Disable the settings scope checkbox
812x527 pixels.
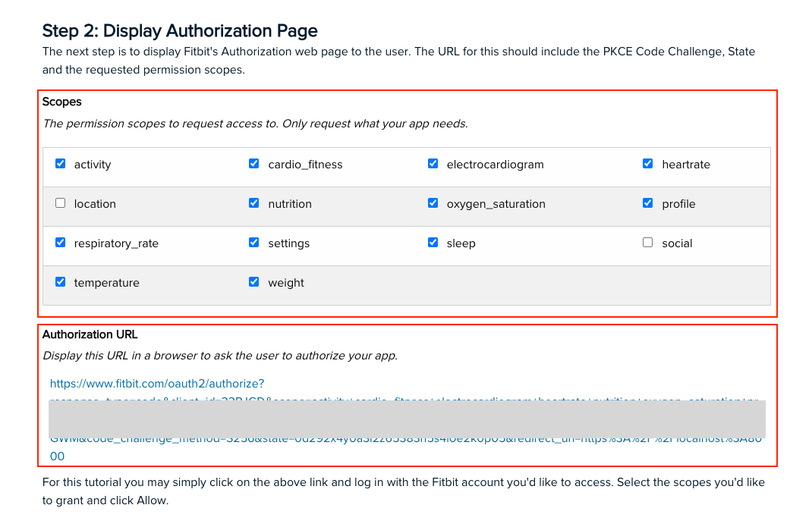tap(253, 242)
